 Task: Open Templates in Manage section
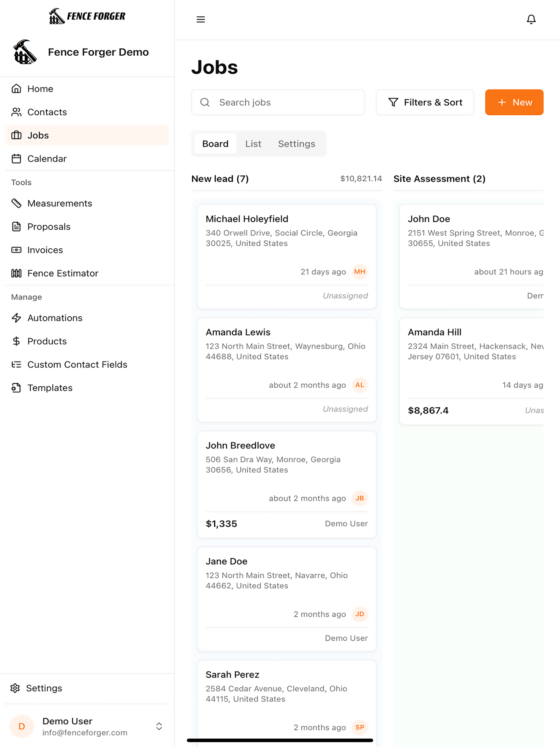coord(87,388)
